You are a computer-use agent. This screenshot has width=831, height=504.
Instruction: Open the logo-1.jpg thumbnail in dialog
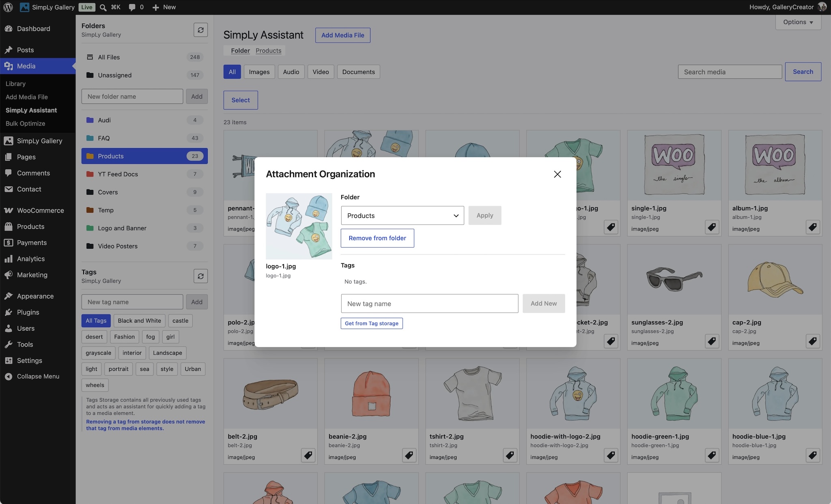point(299,226)
